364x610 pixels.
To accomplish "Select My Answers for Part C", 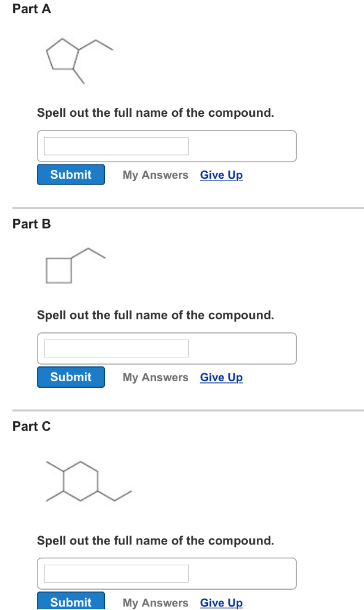I will click(155, 602).
